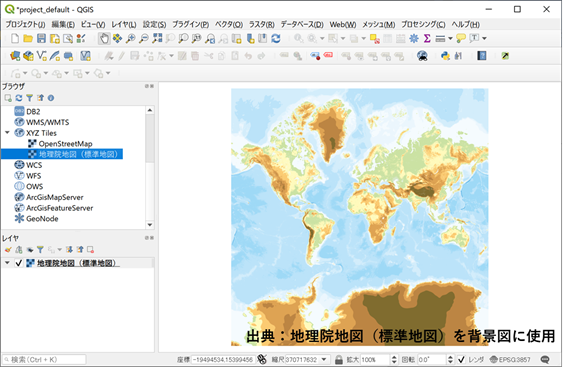Click the 回転 rotation stepper arrows
The image size is (565, 367).
[450, 359]
